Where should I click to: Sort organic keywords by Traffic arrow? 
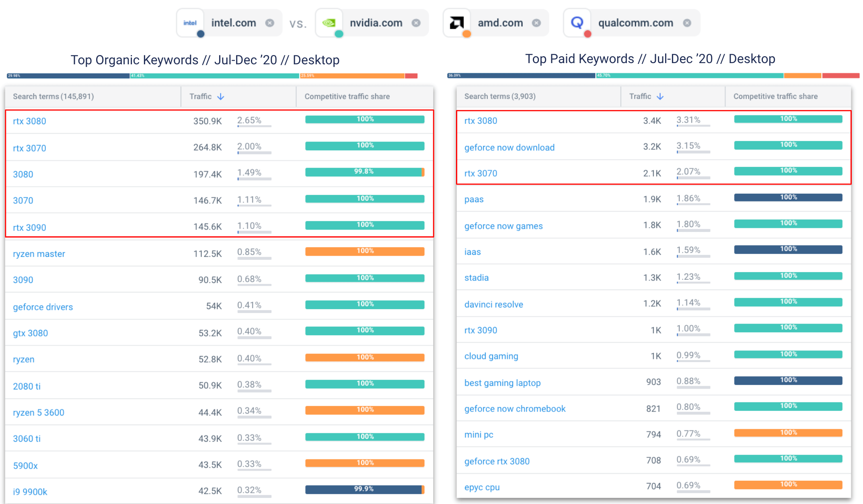(221, 96)
